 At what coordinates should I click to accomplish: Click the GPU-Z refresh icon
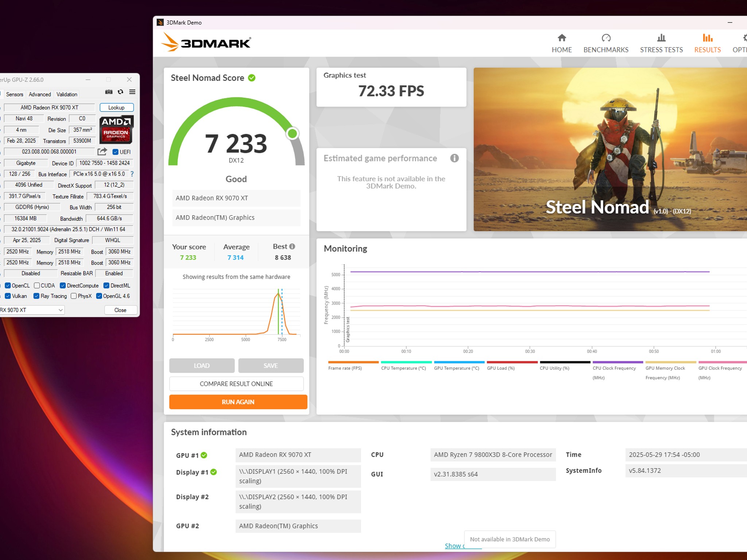120,92
